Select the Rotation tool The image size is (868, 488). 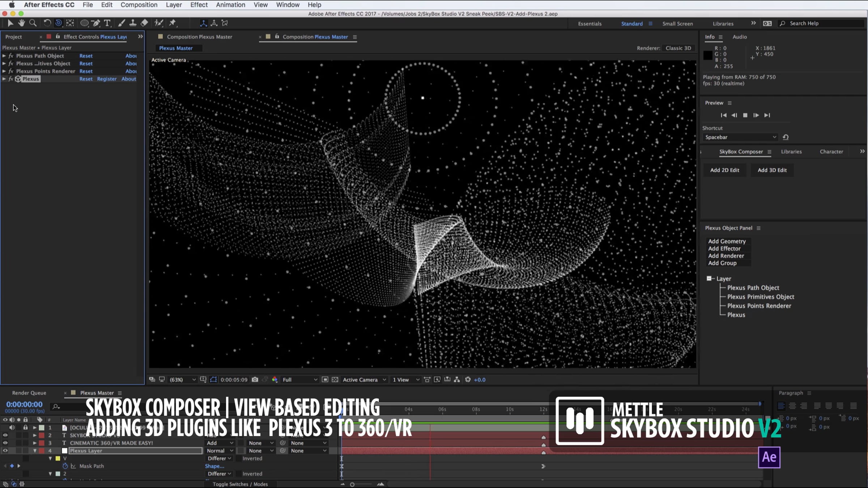click(x=47, y=23)
